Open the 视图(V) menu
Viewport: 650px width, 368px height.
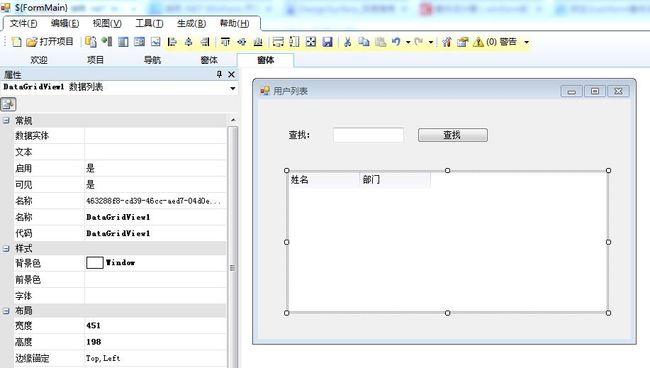[107, 24]
